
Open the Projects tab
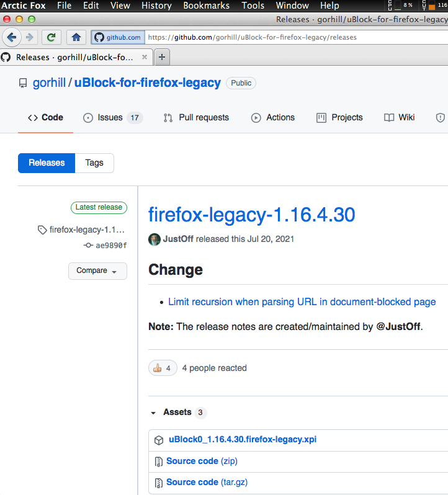(x=339, y=118)
